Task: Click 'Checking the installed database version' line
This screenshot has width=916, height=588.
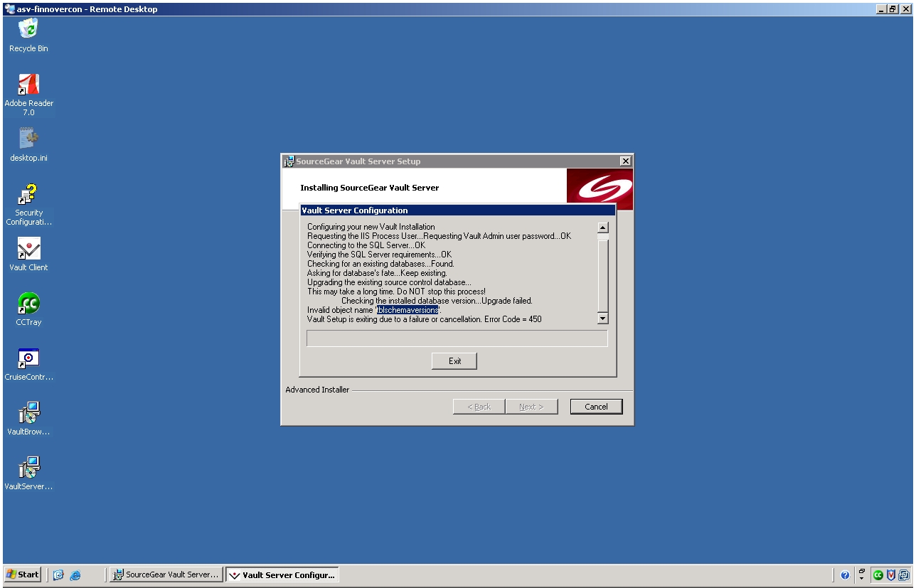Action: click(x=437, y=301)
